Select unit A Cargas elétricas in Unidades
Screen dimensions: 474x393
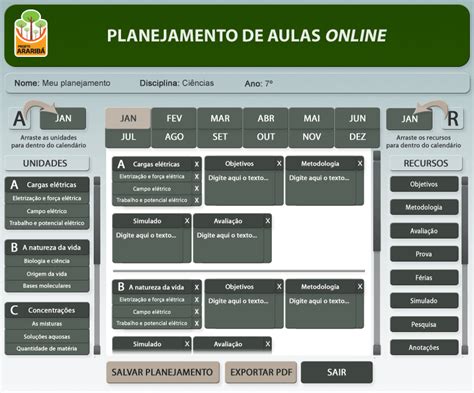point(47,185)
